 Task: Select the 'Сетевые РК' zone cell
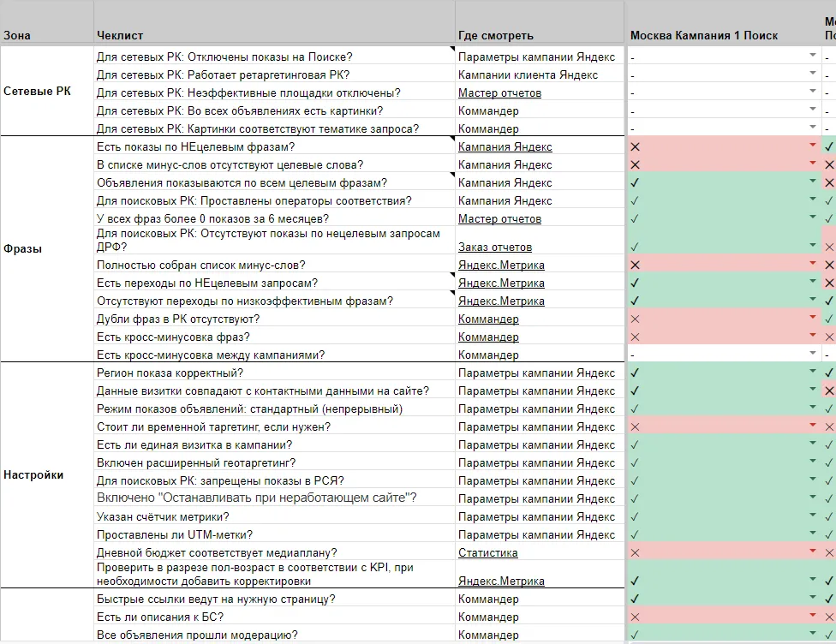(x=47, y=91)
